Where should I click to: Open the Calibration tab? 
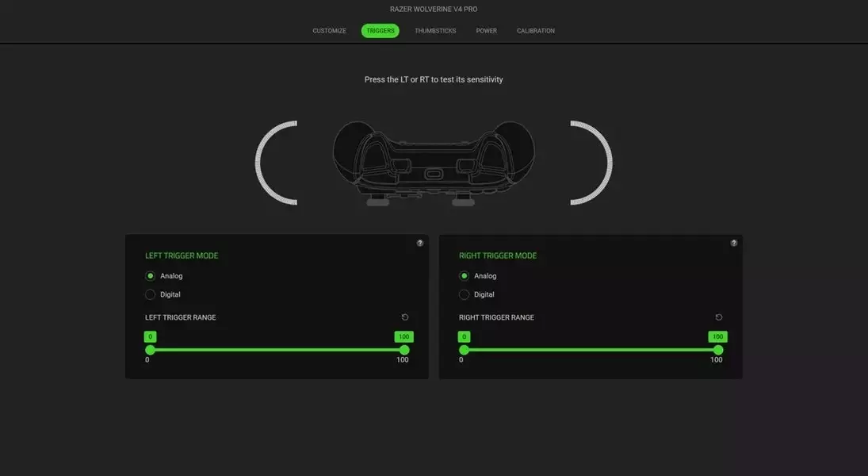click(x=536, y=31)
